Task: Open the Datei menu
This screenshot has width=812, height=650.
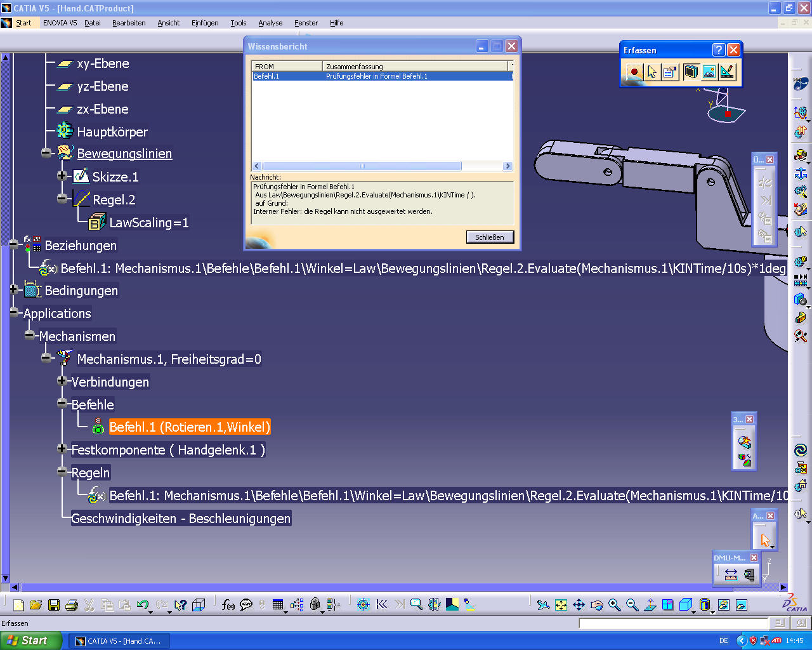Action: [x=93, y=23]
